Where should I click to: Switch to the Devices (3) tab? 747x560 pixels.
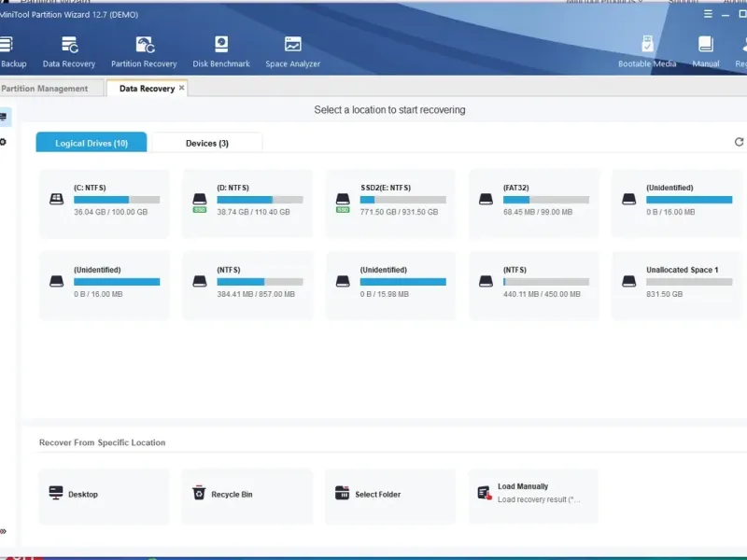pos(207,143)
